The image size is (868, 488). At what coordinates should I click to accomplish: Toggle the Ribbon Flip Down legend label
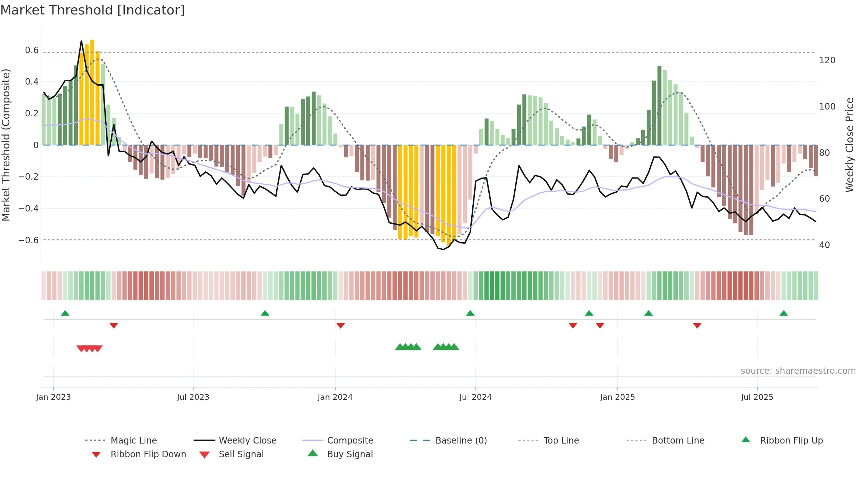[x=148, y=454]
